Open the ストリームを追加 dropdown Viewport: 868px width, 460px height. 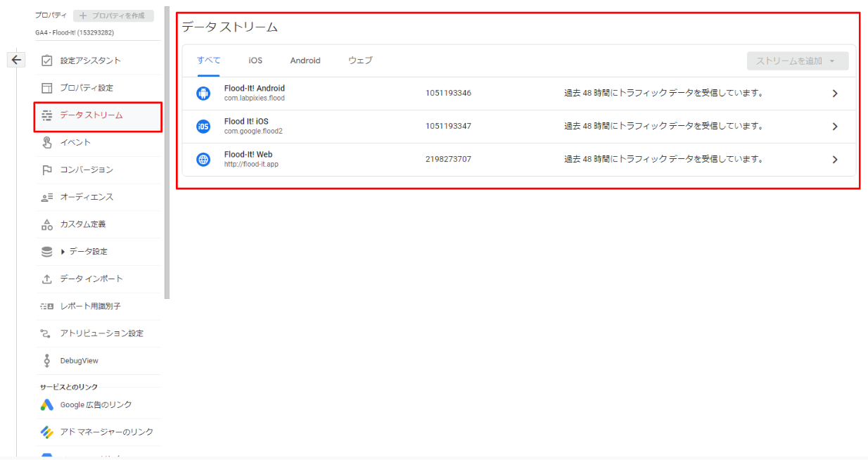click(x=798, y=61)
